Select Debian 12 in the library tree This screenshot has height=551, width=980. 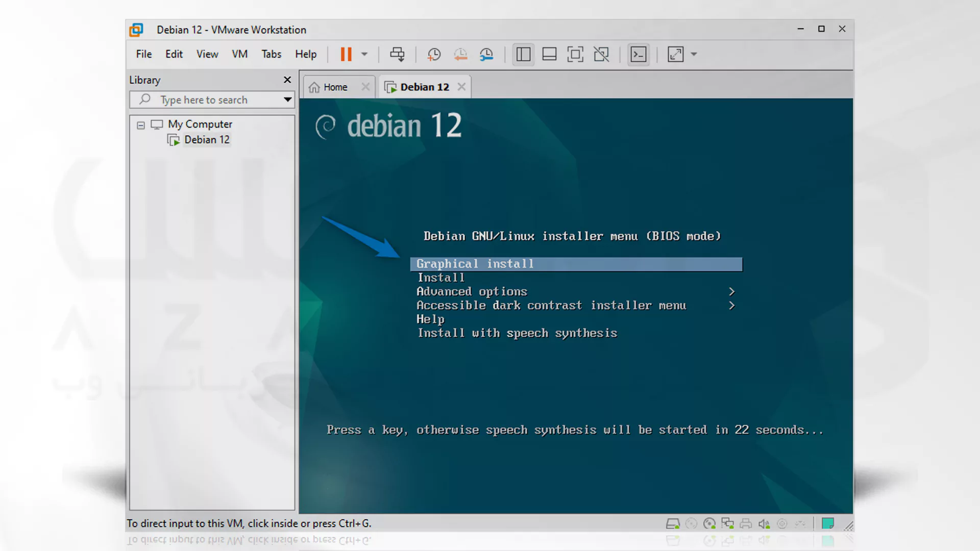207,140
